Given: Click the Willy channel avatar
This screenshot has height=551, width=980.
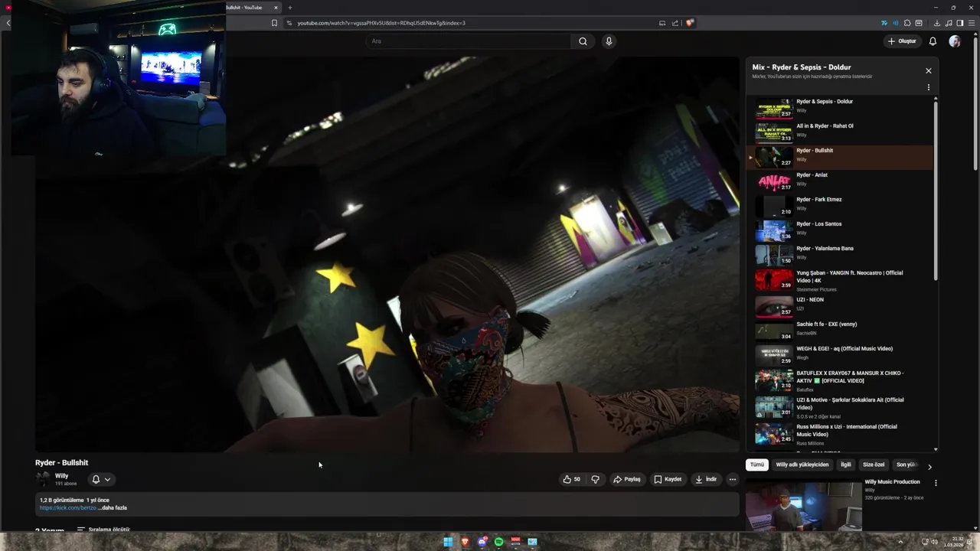Looking at the screenshot, I should click(43, 479).
